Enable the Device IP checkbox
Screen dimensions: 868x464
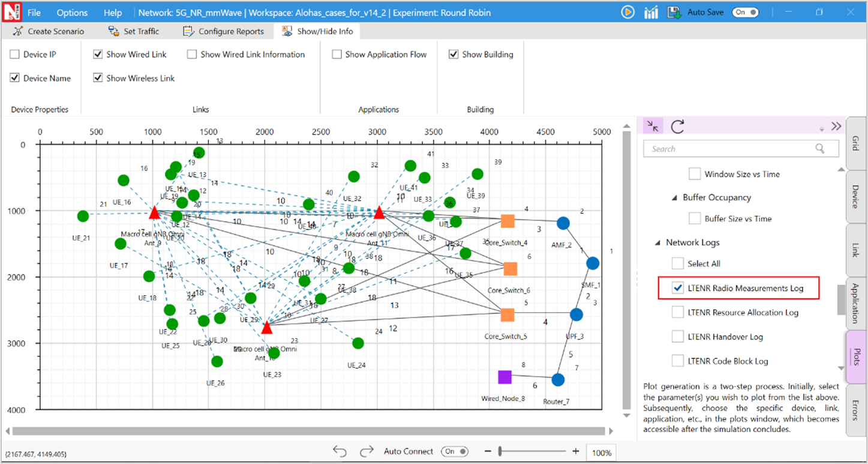(x=15, y=55)
